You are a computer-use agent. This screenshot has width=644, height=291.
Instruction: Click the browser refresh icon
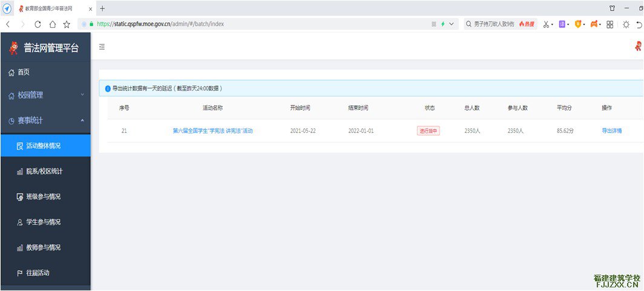click(x=38, y=24)
